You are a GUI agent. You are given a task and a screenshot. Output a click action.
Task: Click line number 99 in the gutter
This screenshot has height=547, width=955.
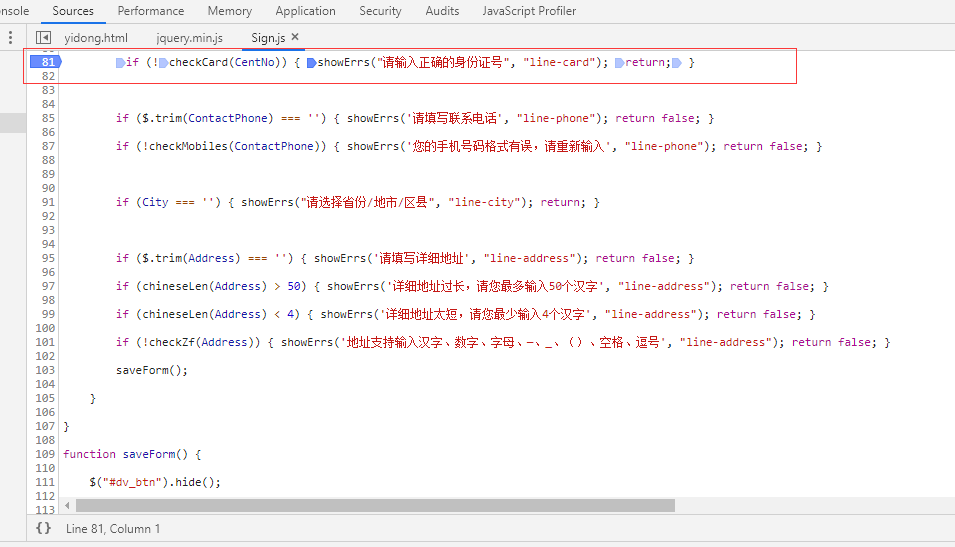(x=48, y=314)
